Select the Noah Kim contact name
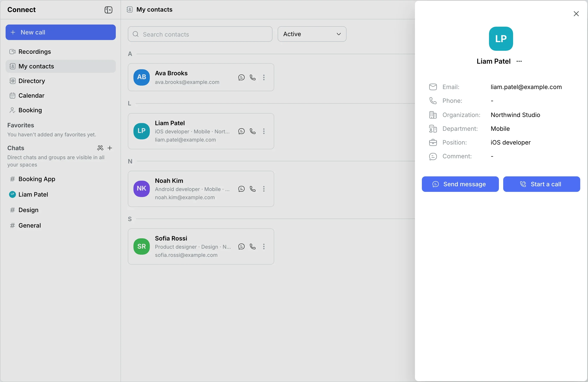The image size is (588, 382). pyautogui.click(x=169, y=181)
